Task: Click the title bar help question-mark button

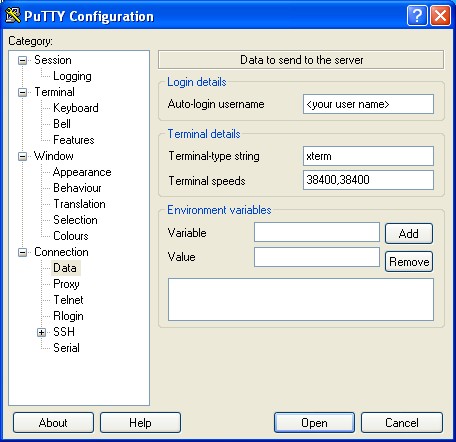Action: pyautogui.click(x=417, y=16)
